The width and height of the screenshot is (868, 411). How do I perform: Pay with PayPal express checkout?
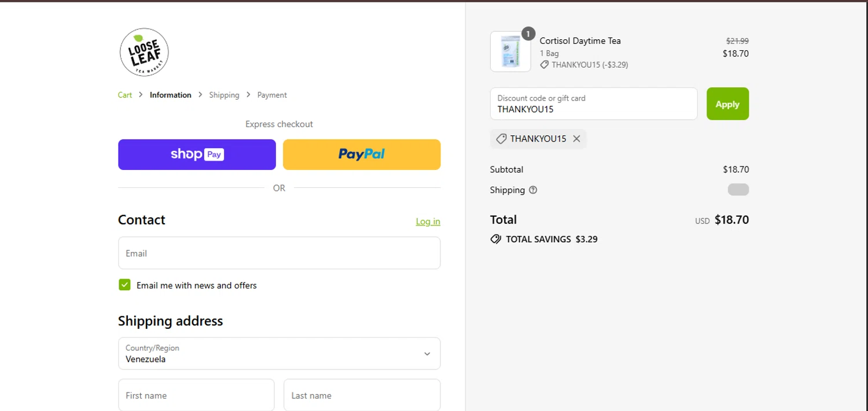point(362,154)
